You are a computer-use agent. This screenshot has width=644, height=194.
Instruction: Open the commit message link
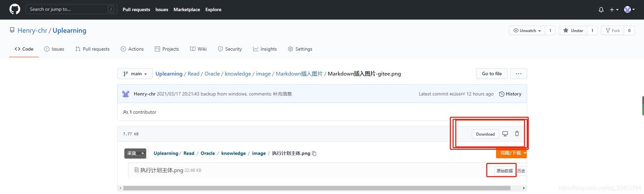(x=224, y=94)
